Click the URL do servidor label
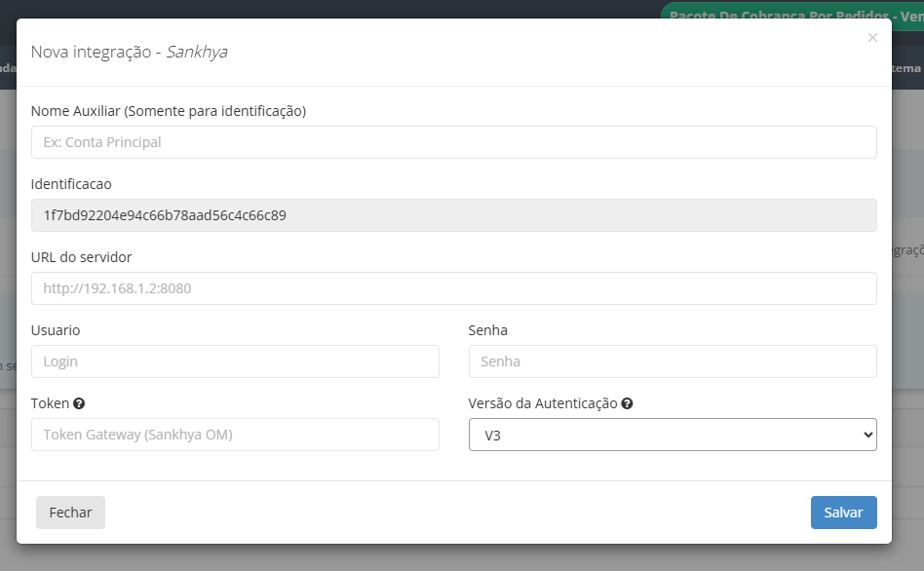 tap(81, 257)
